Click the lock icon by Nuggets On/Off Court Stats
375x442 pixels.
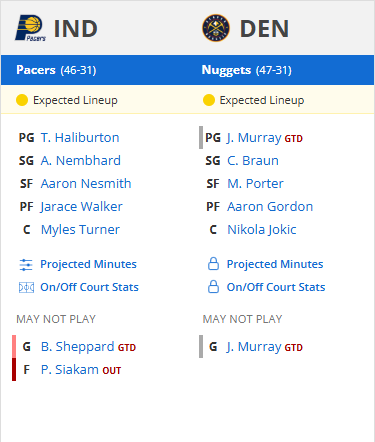click(213, 287)
